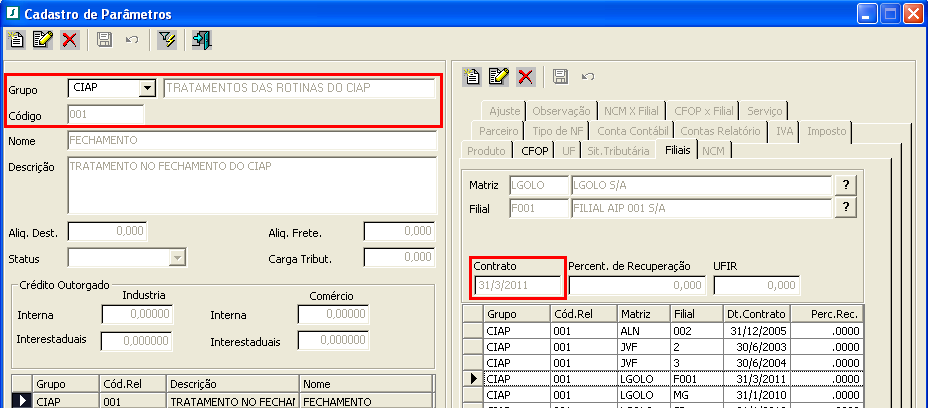Open the NCM X Filial tab
Viewport: 928px width, 408px height.
click(x=631, y=111)
